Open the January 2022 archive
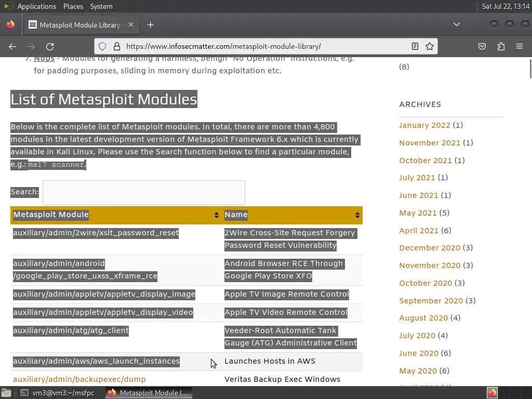Screen dimensions: 532x399 pos(425,125)
